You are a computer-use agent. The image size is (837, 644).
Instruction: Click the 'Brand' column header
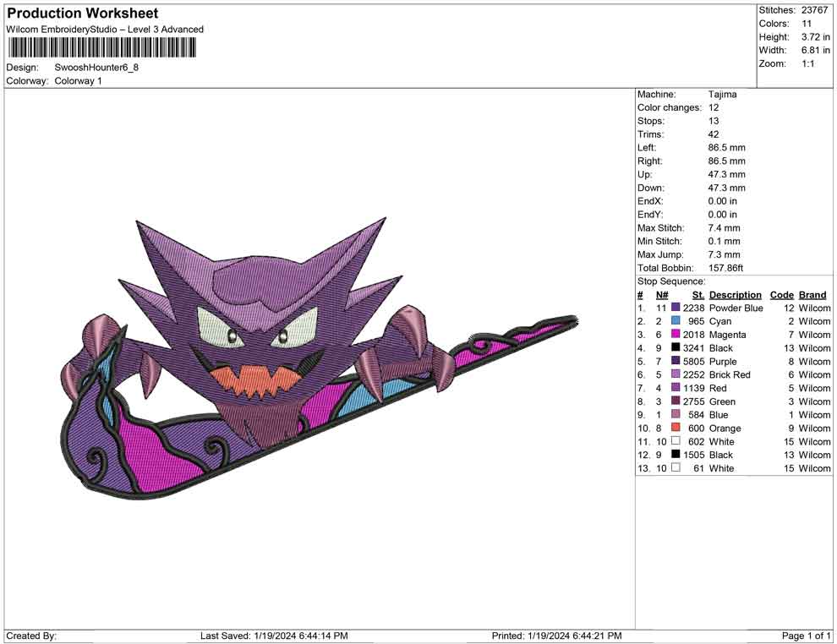[x=812, y=295]
